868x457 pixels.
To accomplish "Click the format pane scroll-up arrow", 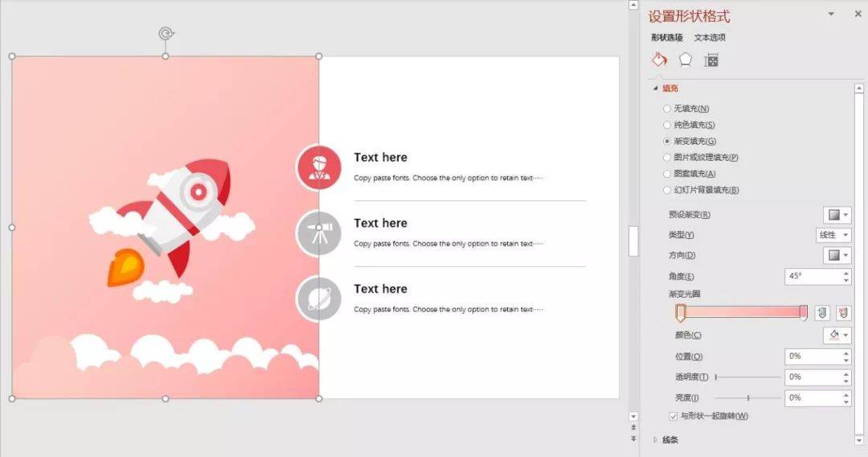I will (858, 88).
